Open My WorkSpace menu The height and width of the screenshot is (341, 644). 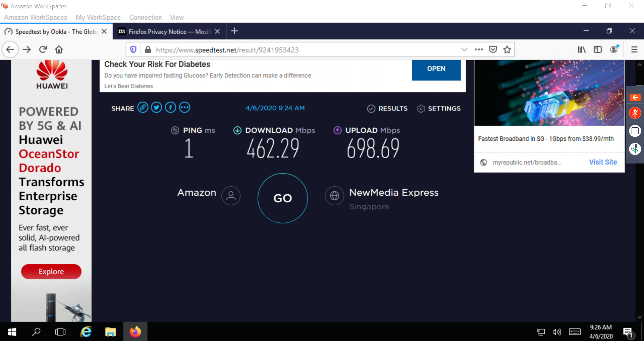click(x=98, y=17)
